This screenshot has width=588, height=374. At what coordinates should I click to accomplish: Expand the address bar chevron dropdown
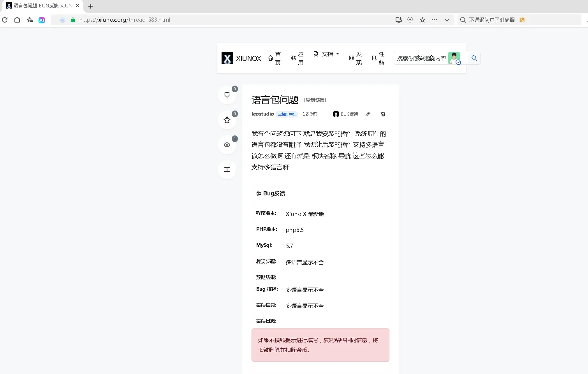[x=447, y=20]
